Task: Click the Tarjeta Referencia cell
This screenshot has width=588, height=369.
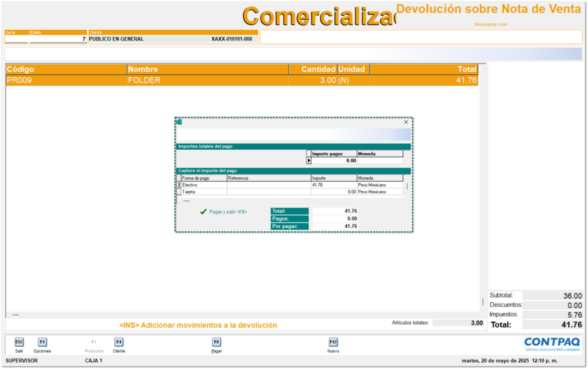Action: point(268,191)
